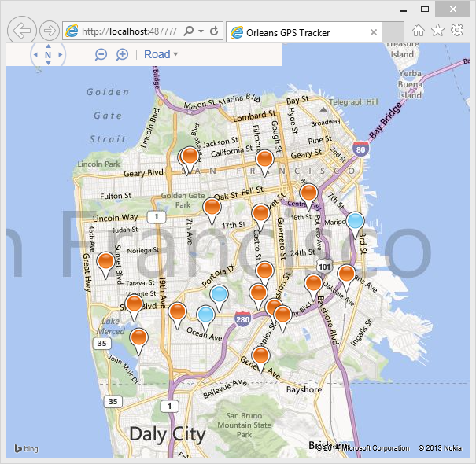
Task: Click the orange pushpin on the Geneva Ave label
Action: 260,355
